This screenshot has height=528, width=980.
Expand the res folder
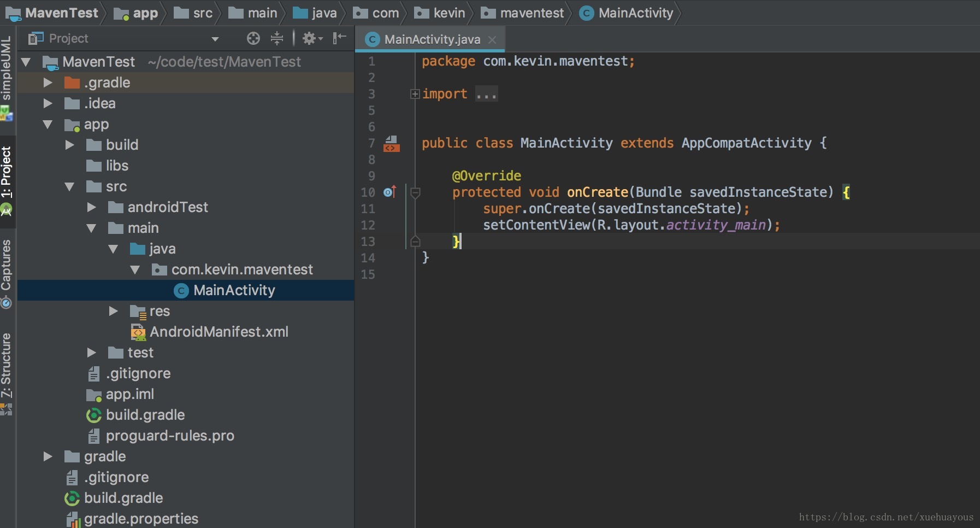click(113, 311)
